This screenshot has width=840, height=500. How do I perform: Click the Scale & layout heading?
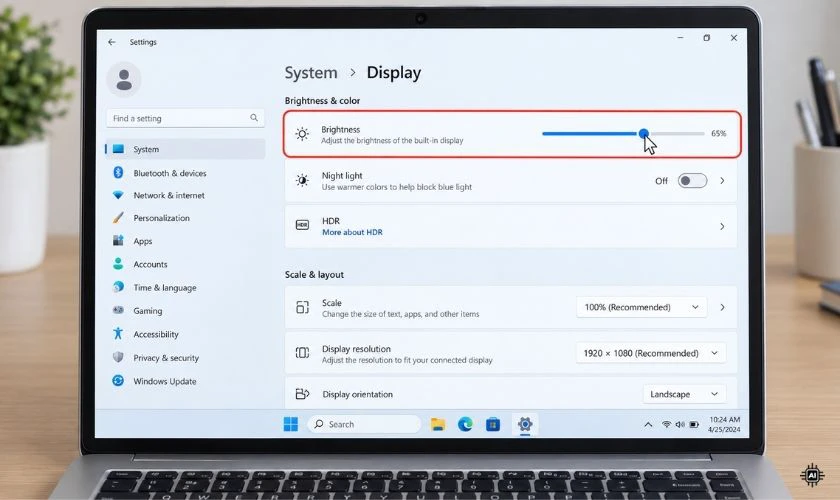(314, 274)
